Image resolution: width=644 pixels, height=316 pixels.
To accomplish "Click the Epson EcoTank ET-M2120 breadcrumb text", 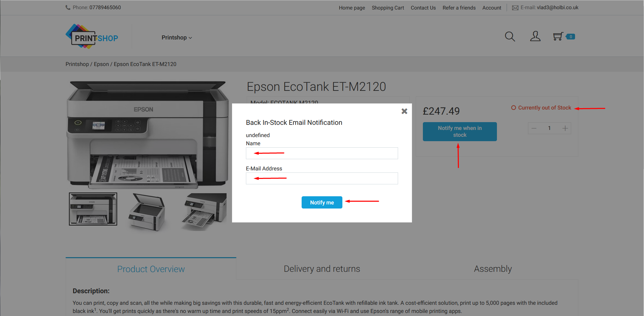I will (x=145, y=64).
